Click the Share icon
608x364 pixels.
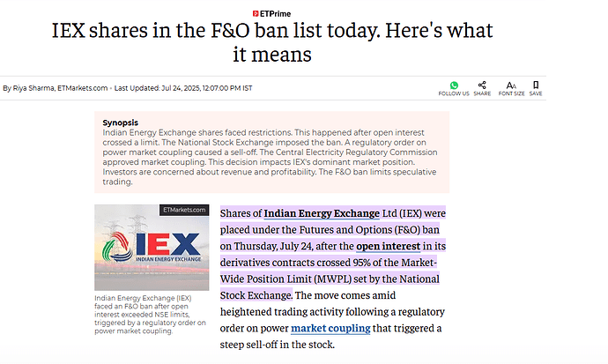click(x=482, y=85)
